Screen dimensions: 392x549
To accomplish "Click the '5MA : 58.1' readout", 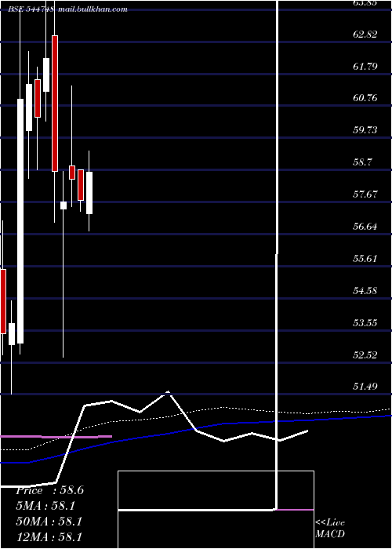I will click(x=45, y=506).
